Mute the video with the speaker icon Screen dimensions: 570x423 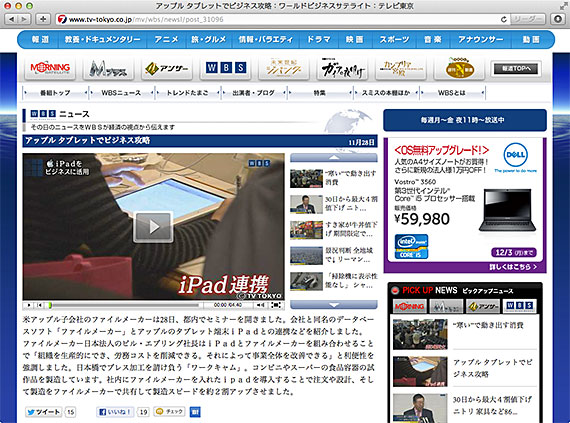(x=260, y=305)
